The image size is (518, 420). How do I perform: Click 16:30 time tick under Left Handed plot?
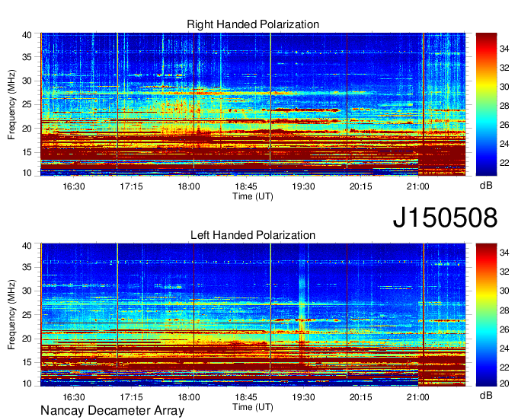(74, 396)
